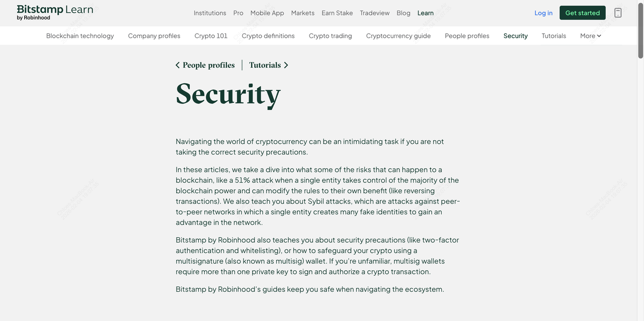Viewport: 644px width, 321px height.
Task: Open the Institutions menu item
Action: [210, 13]
